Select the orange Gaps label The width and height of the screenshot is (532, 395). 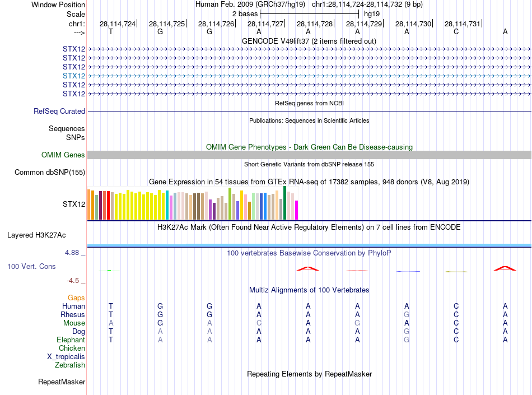tap(76, 298)
